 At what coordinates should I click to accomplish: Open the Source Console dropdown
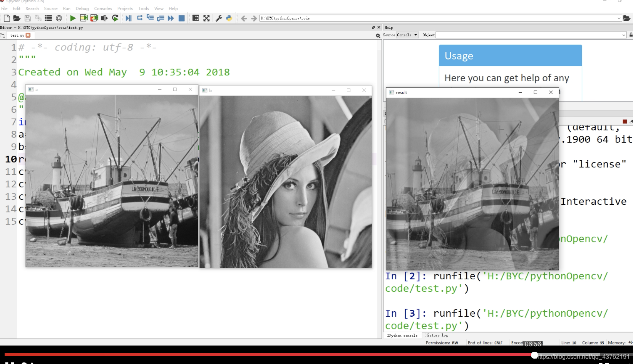coord(407,35)
